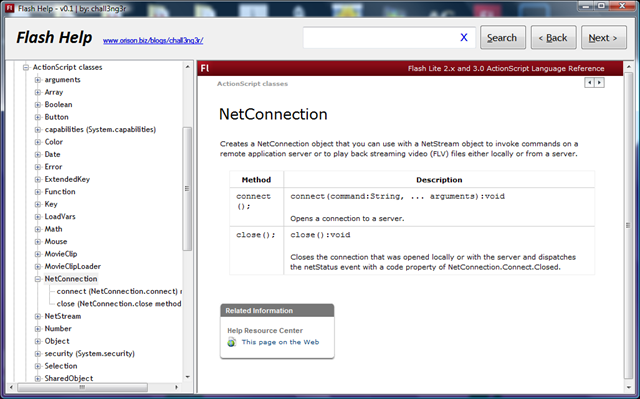Select the NetConnection tree item
Image resolution: width=640 pixels, height=399 pixels.
click(x=71, y=279)
